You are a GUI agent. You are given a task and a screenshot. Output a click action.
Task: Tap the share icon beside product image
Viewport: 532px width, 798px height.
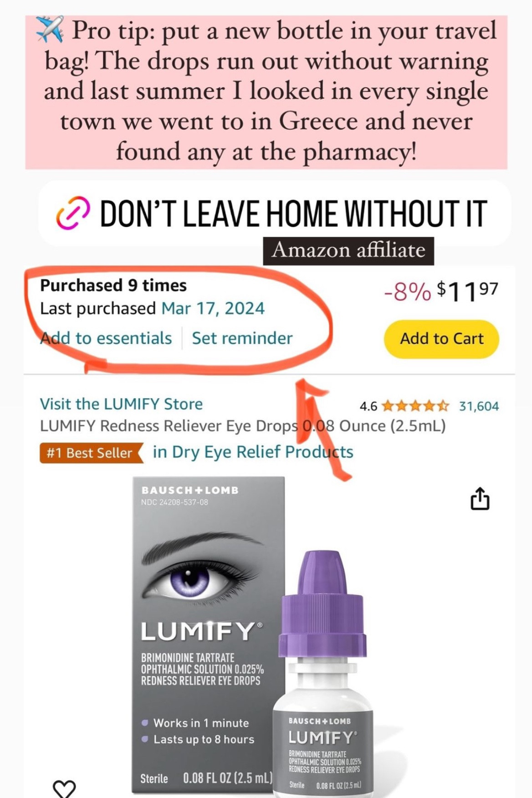(480, 499)
